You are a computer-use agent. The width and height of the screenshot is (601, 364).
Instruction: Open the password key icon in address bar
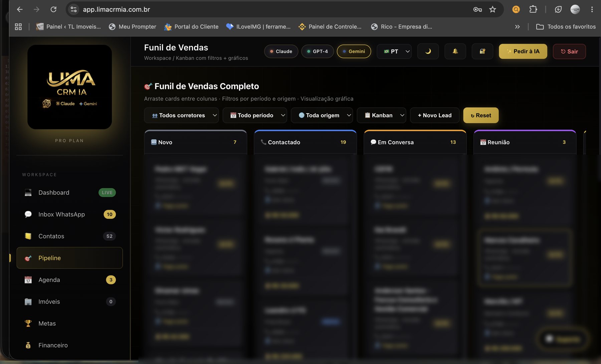[477, 9]
